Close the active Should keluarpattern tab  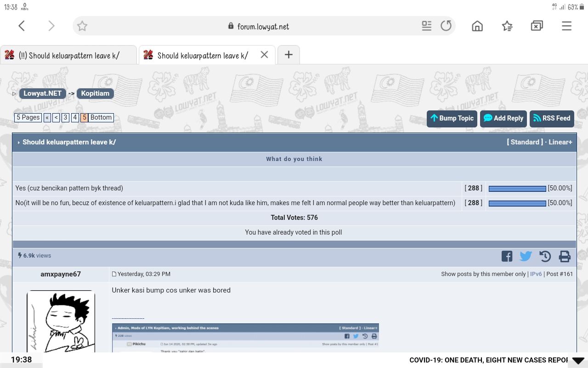point(264,55)
